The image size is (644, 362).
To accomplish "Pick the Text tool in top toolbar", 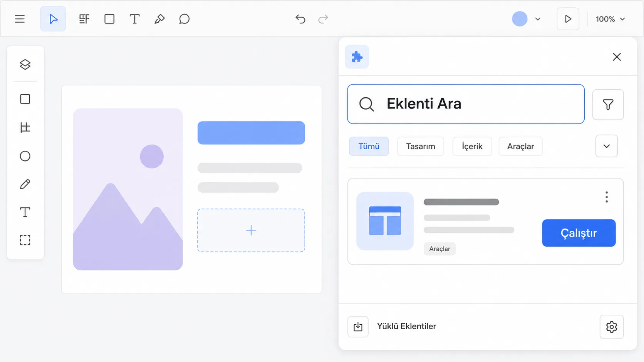I will tap(134, 19).
